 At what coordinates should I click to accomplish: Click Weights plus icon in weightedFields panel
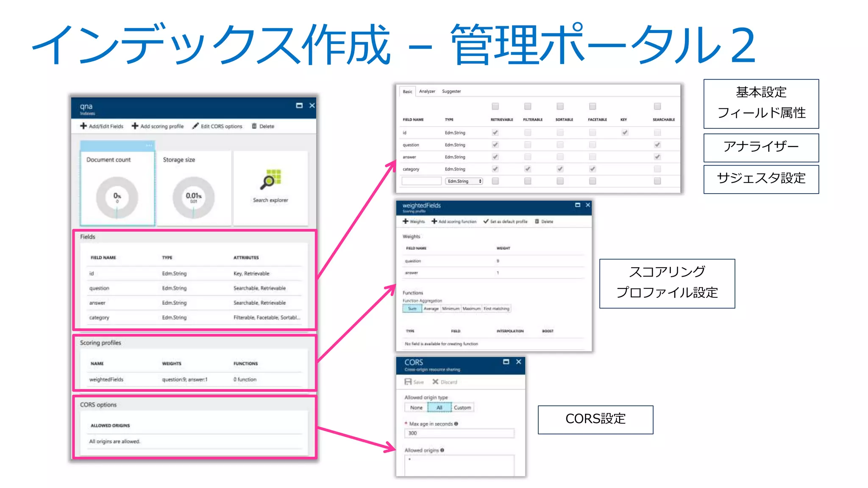point(406,222)
